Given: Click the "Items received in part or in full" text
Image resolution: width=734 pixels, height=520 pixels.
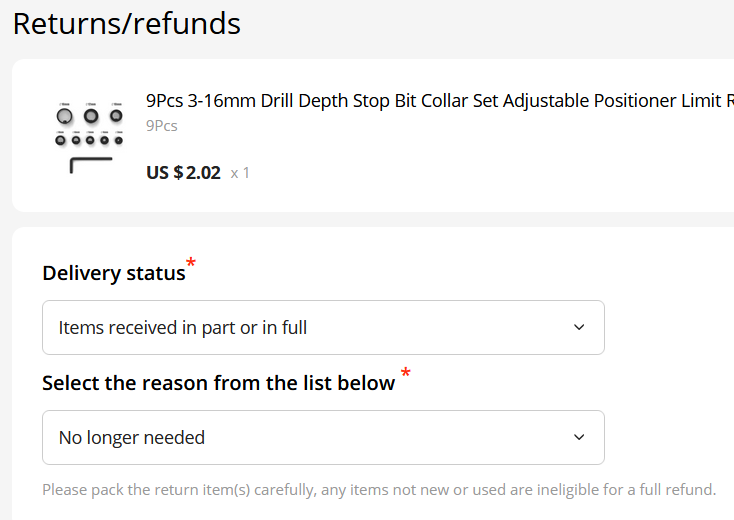Looking at the screenshot, I should 183,327.
